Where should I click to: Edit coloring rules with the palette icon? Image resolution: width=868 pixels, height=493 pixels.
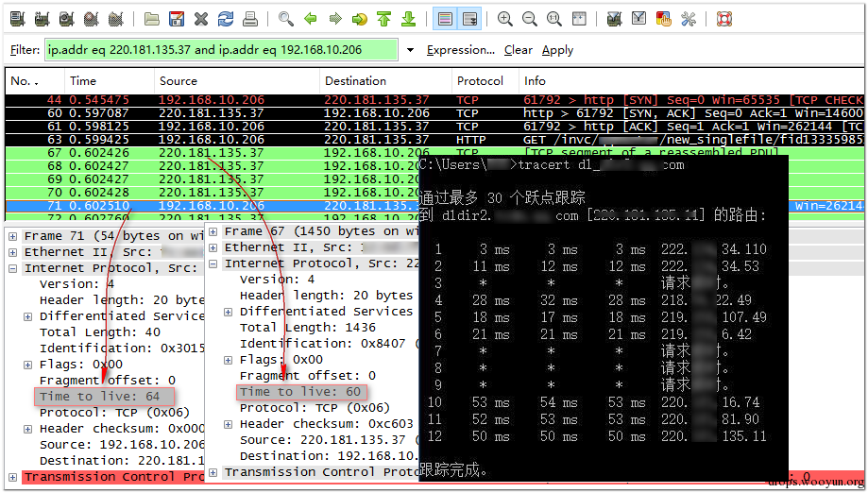coord(663,19)
